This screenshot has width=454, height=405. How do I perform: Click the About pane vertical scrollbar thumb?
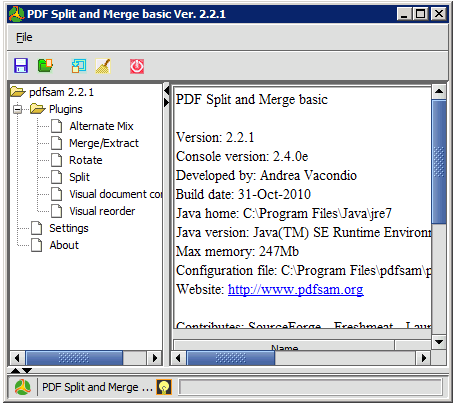point(439,162)
